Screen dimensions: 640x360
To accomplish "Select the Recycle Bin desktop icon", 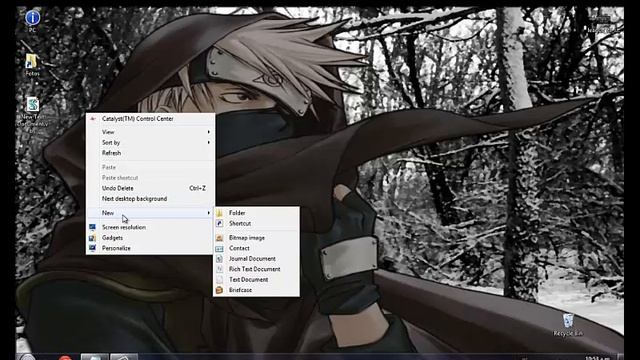I will click(568, 325).
